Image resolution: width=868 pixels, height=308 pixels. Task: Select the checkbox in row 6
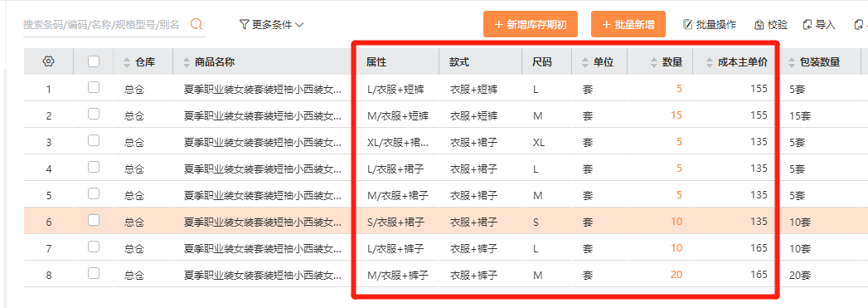(94, 220)
